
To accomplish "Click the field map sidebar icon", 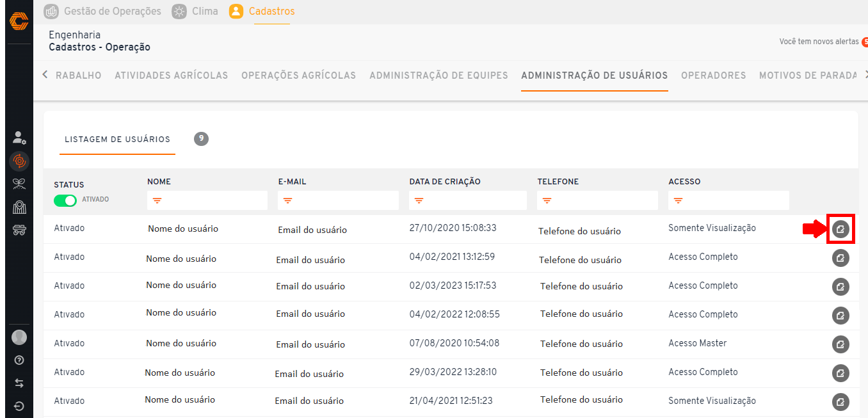I will point(19,207).
